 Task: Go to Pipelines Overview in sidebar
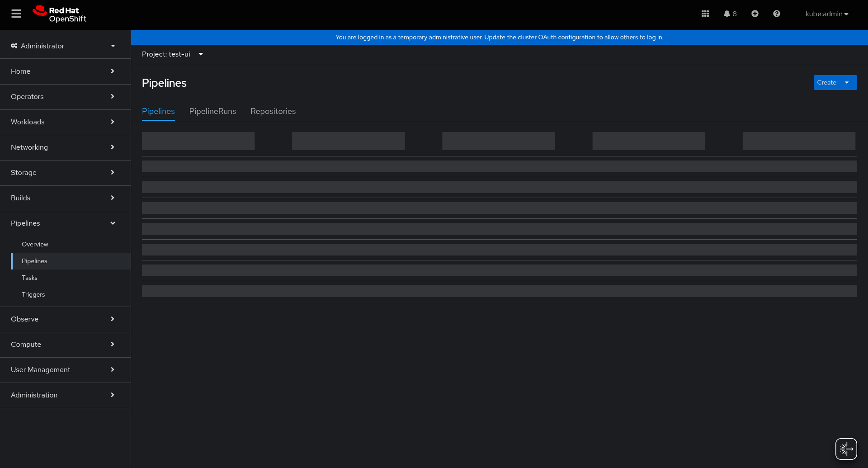(x=71, y=245)
